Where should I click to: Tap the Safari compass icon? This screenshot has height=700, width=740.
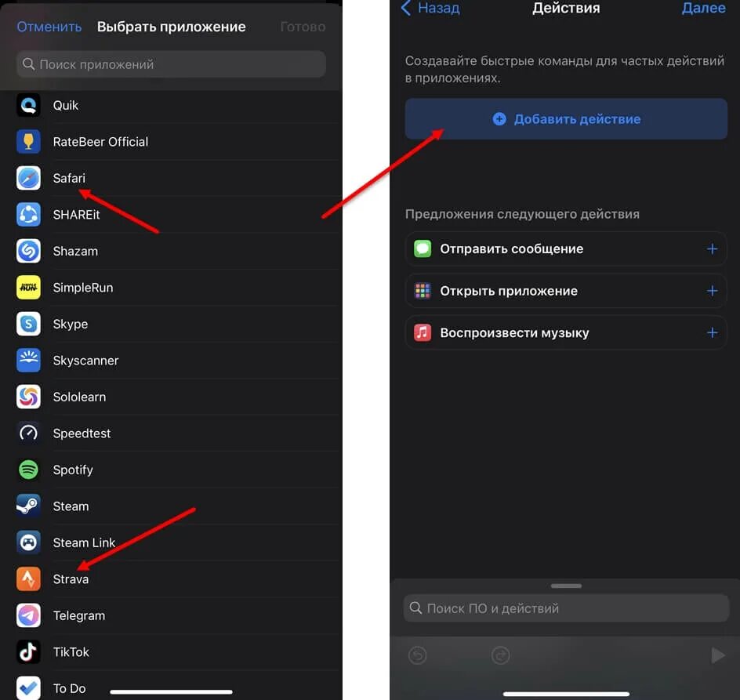pos(28,178)
